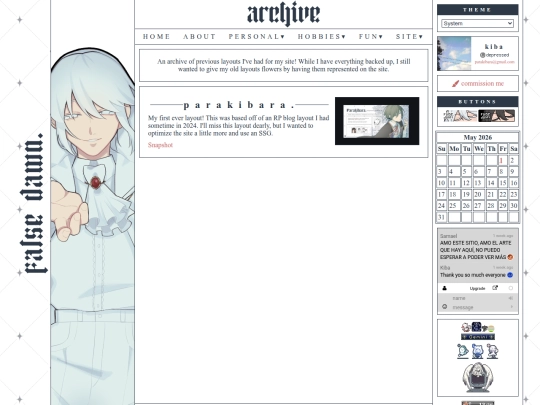540x405 pixels.
Task: Click the Kiba chat message username
Action: point(445,268)
